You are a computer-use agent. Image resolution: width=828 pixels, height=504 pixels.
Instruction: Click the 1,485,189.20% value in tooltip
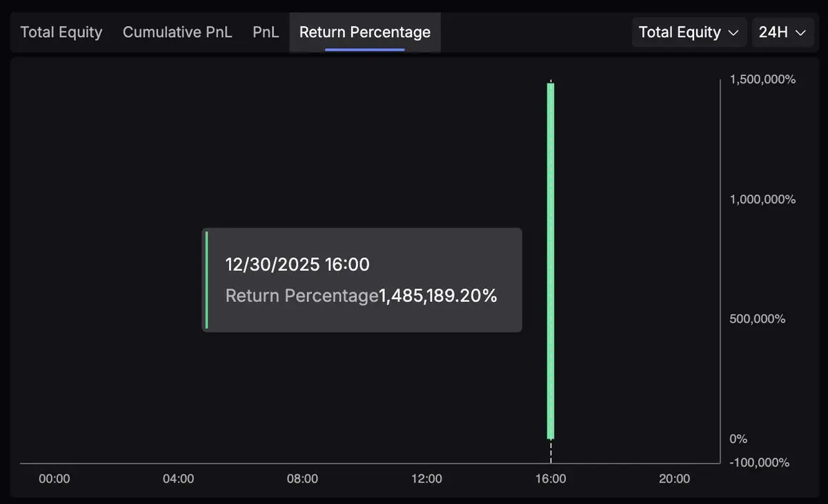coord(438,296)
